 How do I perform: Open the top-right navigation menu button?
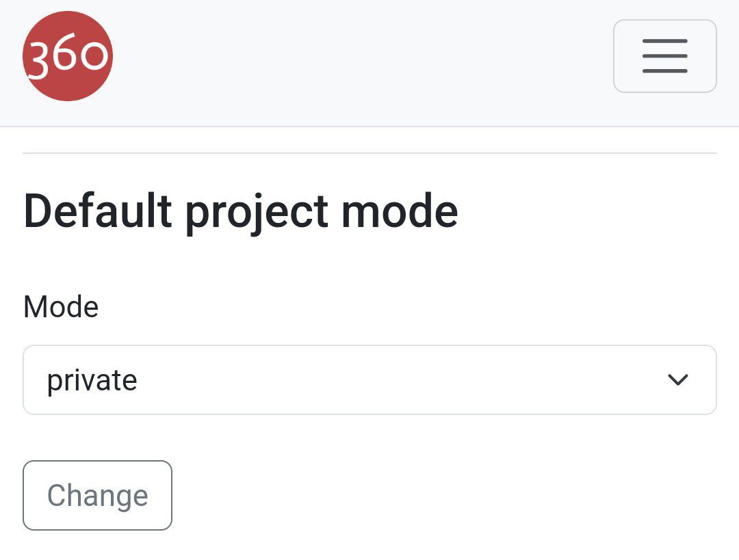(664, 56)
